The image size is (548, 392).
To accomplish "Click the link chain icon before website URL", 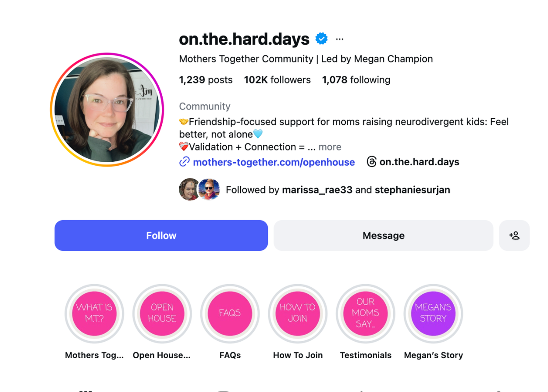I will coord(185,162).
